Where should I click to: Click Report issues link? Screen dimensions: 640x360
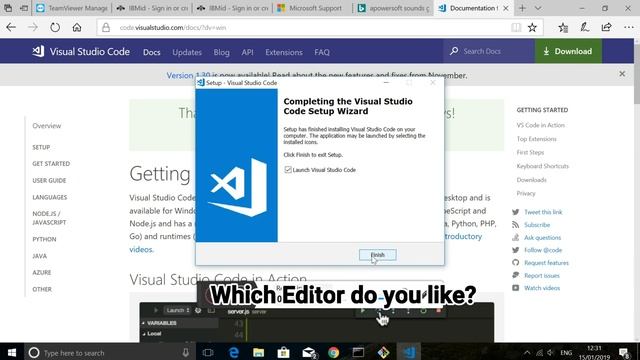click(542, 276)
